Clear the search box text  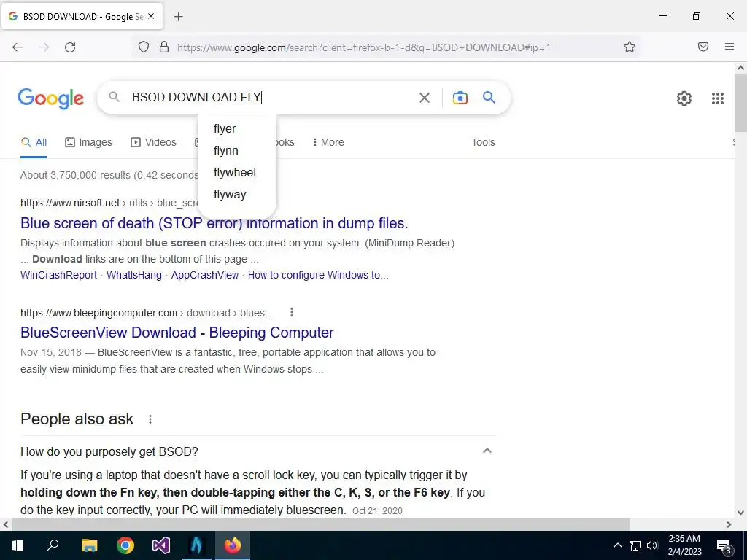(424, 98)
